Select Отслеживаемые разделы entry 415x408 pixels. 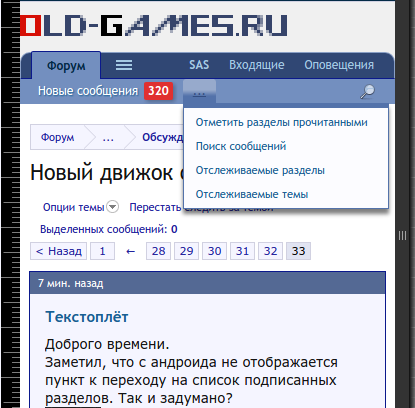click(260, 170)
